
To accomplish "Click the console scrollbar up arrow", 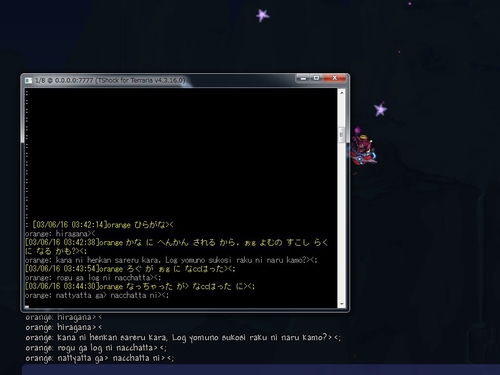I will 341,92.
